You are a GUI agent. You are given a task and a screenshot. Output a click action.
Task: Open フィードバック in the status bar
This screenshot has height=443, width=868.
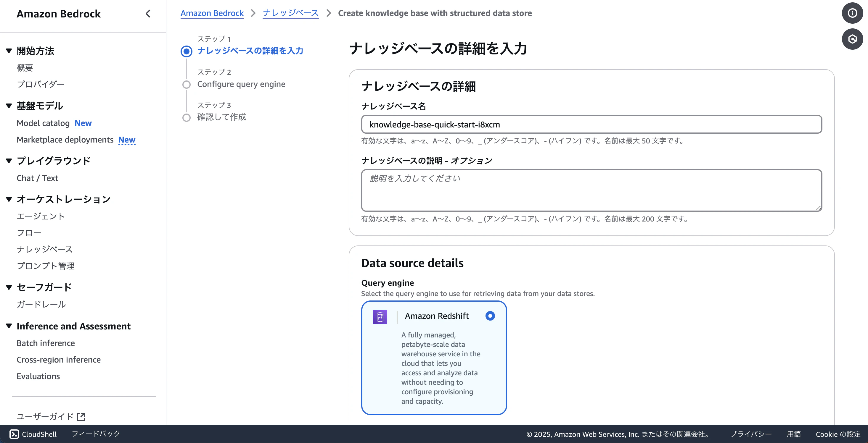pyautogui.click(x=95, y=434)
